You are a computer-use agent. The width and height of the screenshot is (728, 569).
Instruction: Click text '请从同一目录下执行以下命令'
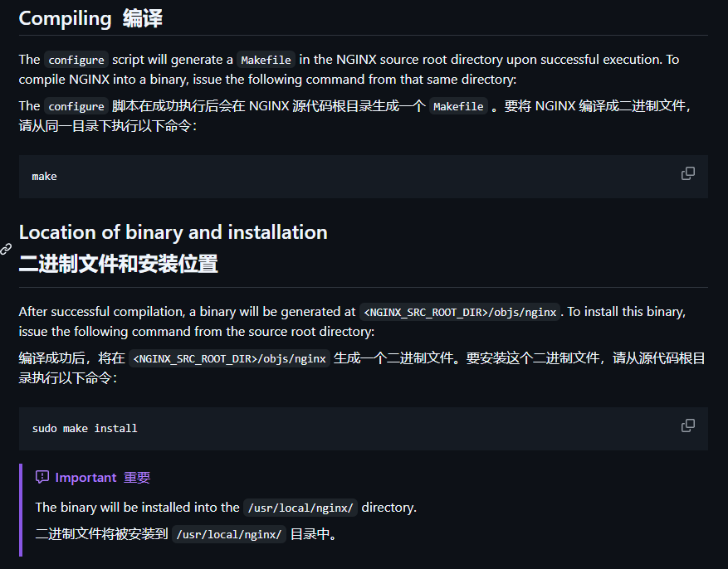[105, 126]
